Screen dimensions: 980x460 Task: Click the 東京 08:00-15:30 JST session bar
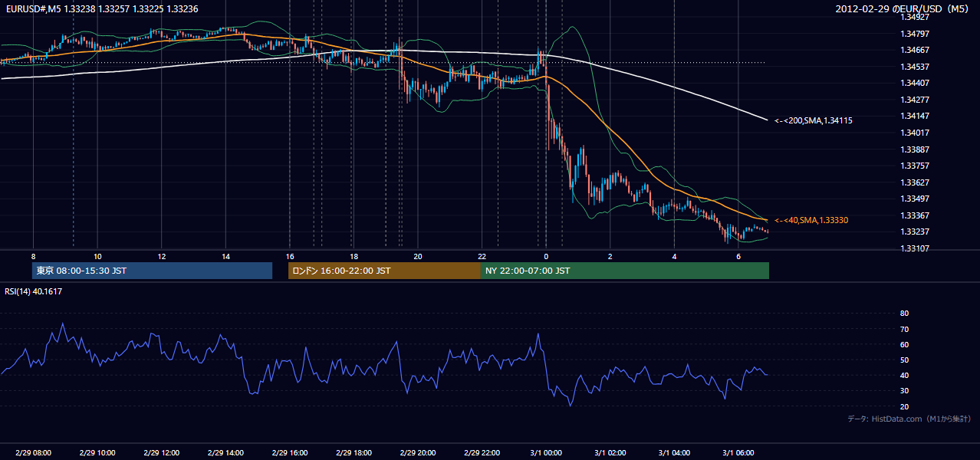152,271
